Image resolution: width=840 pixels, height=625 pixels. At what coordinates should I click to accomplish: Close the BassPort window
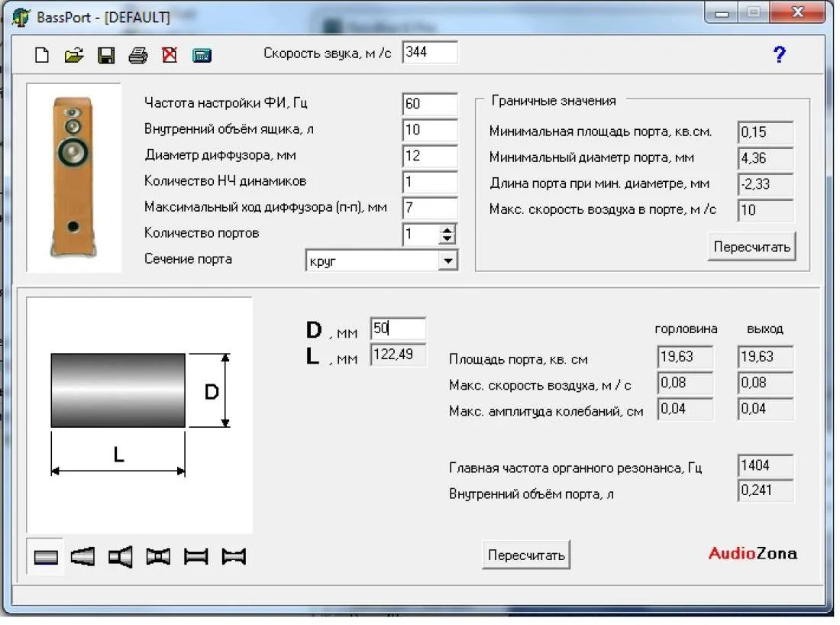click(798, 11)
